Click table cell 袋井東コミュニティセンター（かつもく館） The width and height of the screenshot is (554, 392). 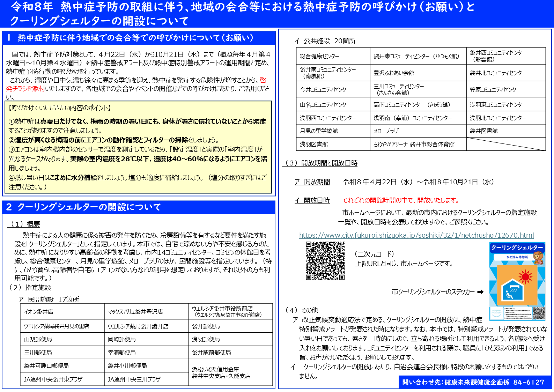click(418, 56)
